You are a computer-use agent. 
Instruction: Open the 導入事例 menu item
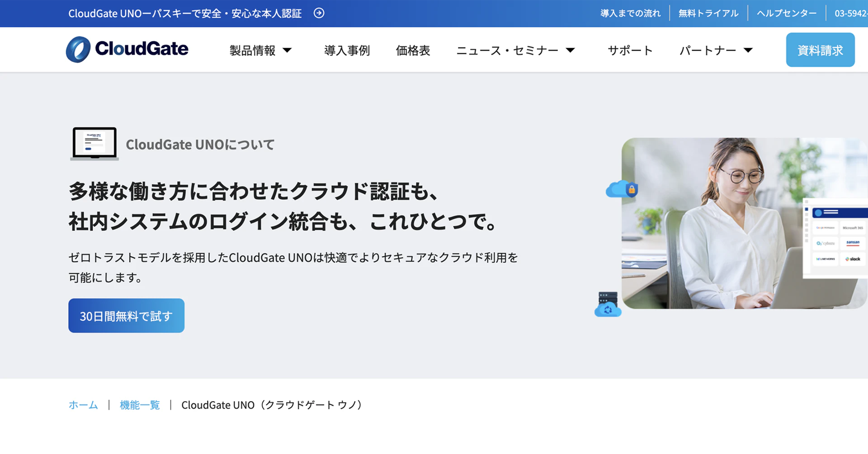pyautogui.click(x=347, y=50)
